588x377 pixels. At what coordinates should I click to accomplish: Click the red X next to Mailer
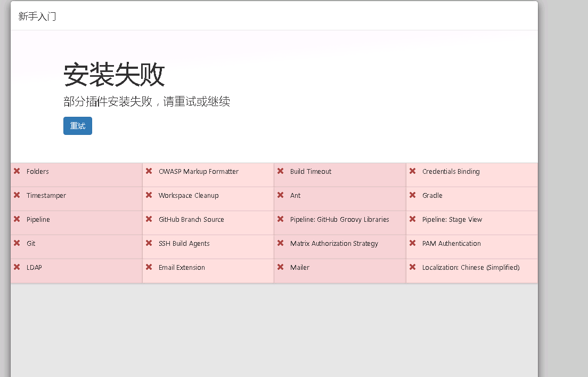pos(281,267)
